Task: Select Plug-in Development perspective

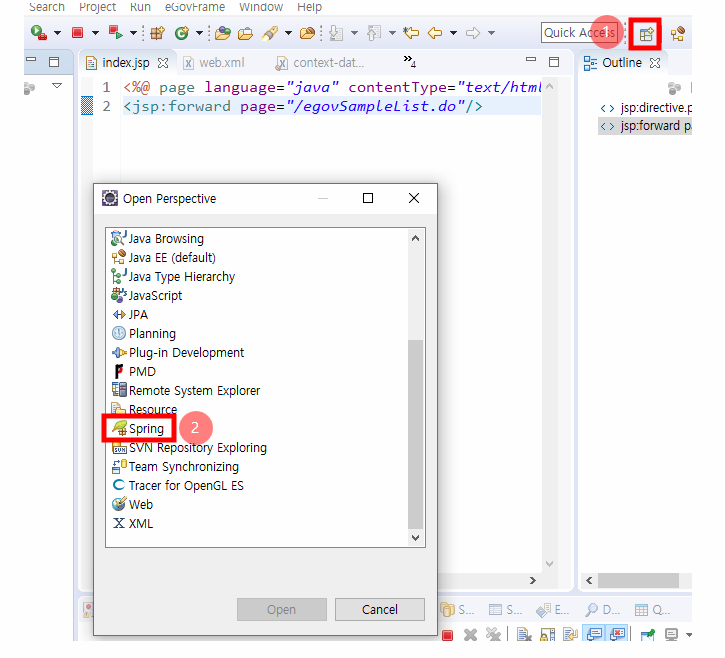Action: point(178,352)
